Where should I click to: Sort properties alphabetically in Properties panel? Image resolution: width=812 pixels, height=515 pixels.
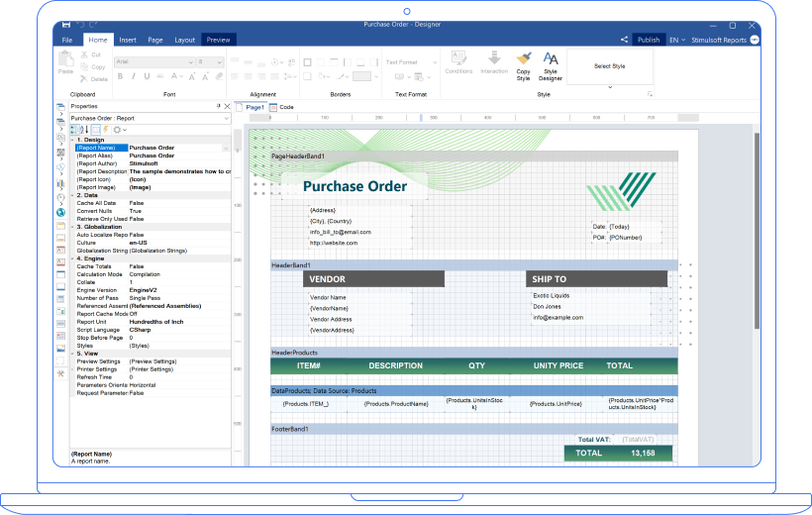point(84,130)
